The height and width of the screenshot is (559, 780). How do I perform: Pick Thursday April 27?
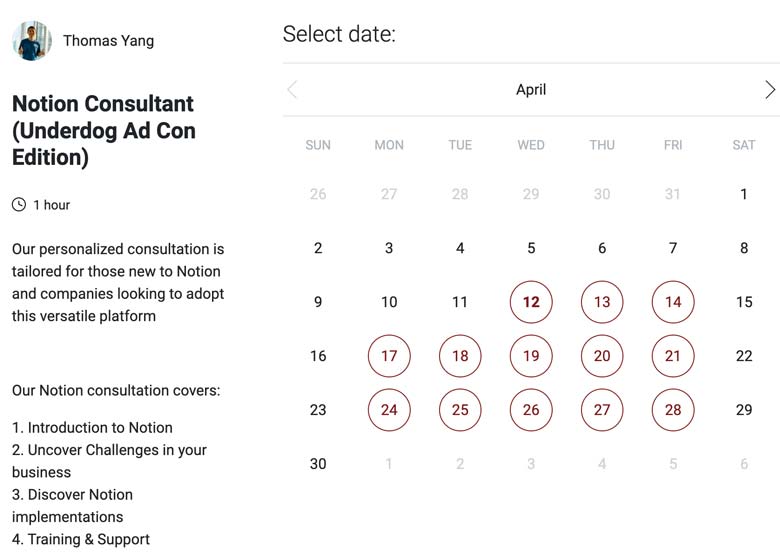coord(602,410)
